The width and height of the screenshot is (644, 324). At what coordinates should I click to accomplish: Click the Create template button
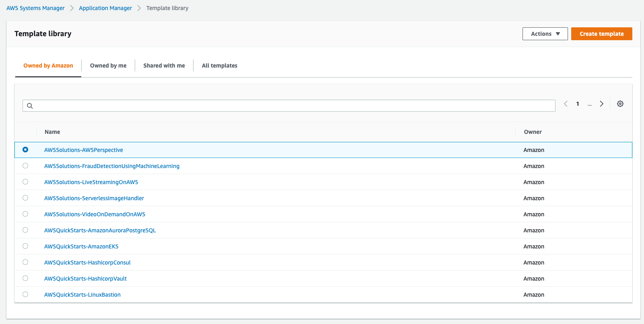(602, 34)
